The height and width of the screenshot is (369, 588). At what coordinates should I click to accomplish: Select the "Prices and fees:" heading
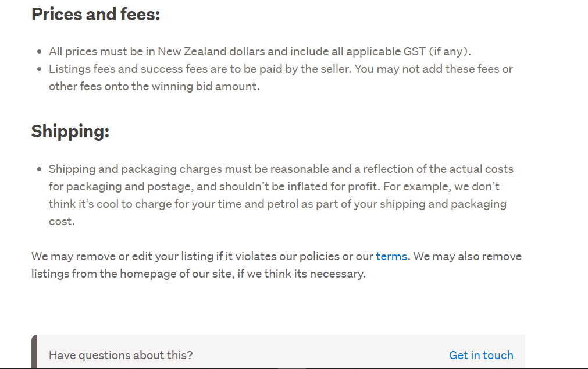95,15
